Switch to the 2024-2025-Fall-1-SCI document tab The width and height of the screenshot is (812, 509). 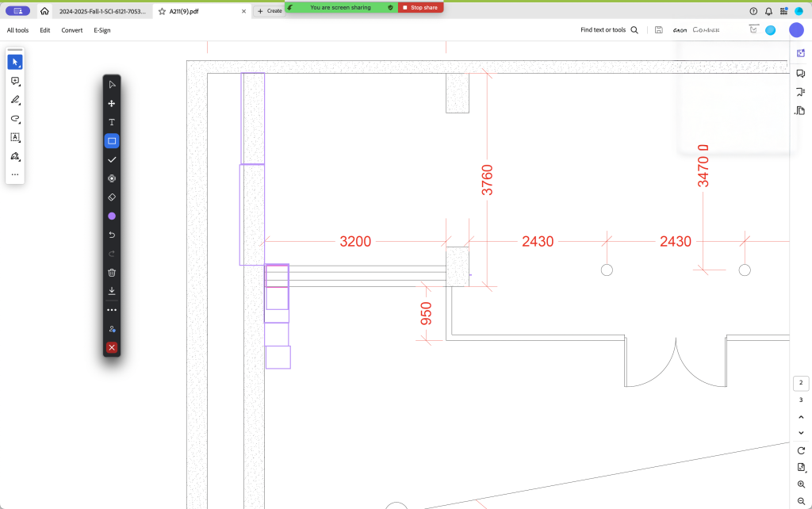(102, 11)
